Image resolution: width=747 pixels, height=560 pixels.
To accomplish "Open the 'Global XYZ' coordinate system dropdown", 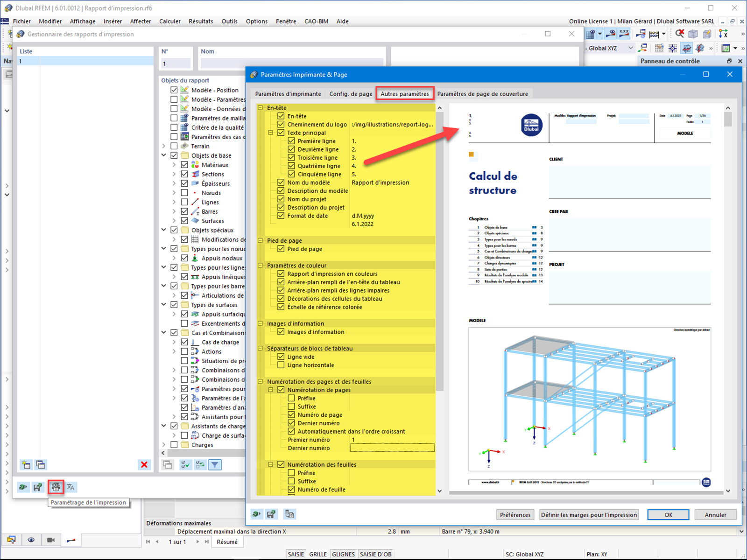I will coord(631,48).
